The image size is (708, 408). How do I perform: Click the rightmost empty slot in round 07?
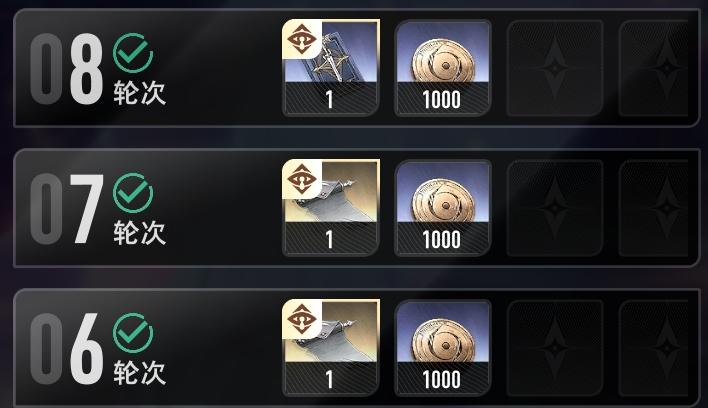[654, 208]
